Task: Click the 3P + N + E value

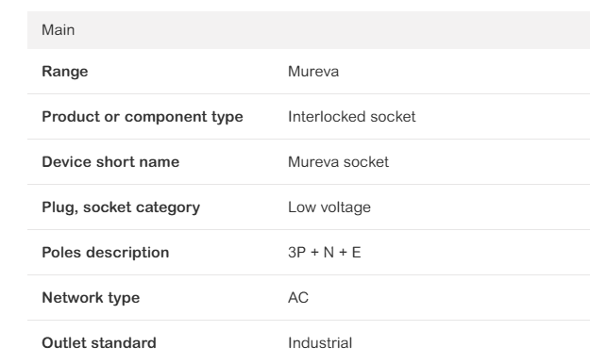Action: tap(325, 253)
